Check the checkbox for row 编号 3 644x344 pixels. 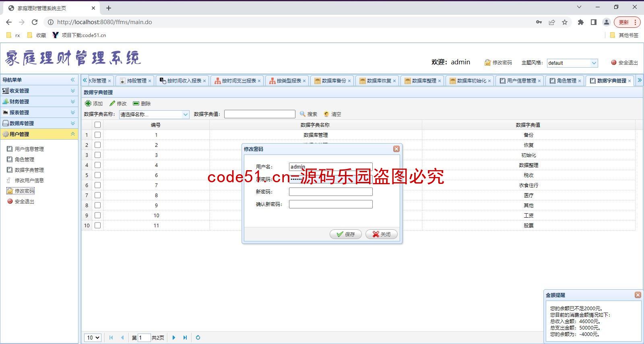pyautogui.click(x=97, y=155)
